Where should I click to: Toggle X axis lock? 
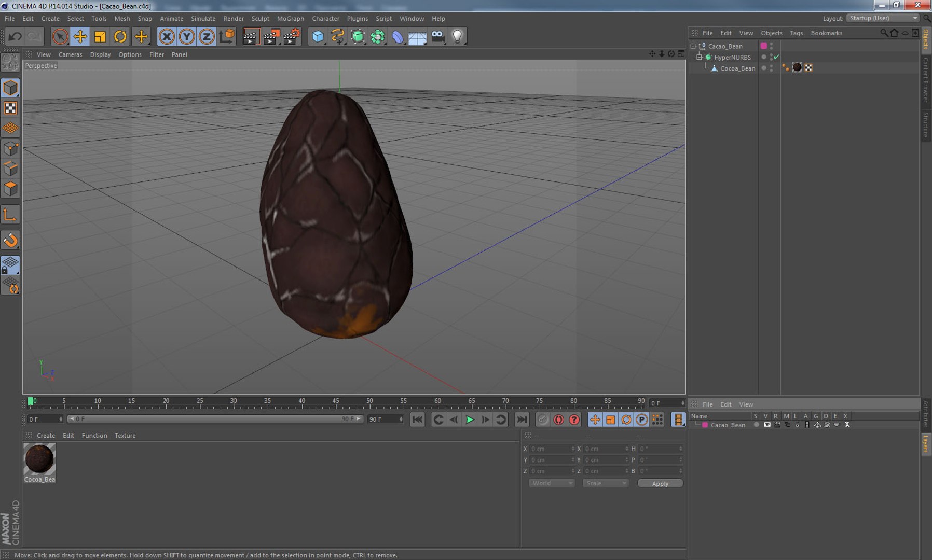click(x=167, y=36)
